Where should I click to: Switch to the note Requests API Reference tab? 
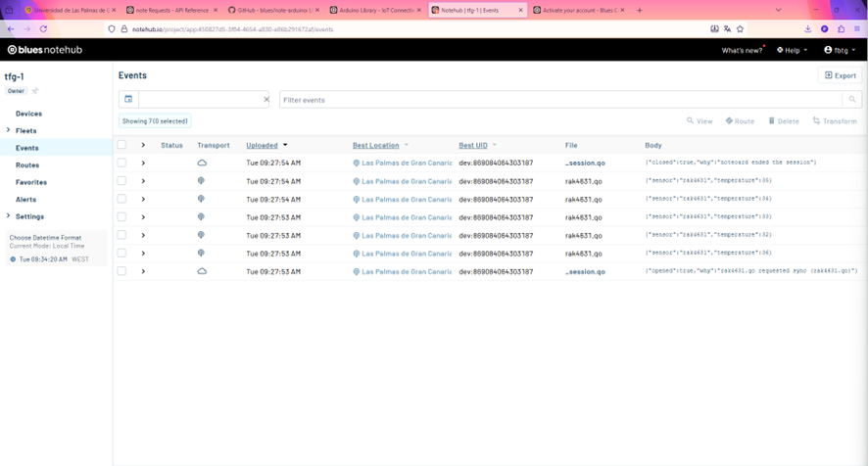171,10
